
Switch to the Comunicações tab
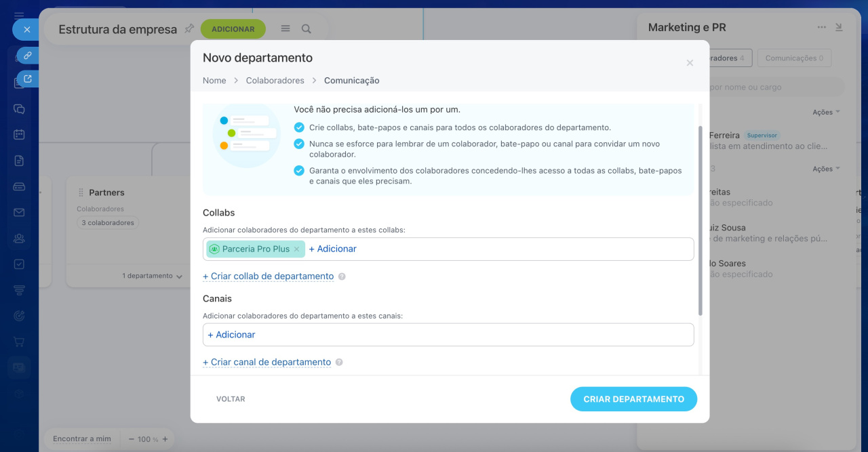794,58
